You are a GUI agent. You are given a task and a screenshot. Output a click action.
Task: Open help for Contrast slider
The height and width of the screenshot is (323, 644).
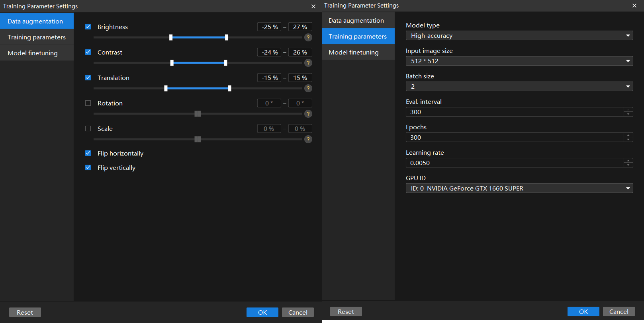pos(308,63)
